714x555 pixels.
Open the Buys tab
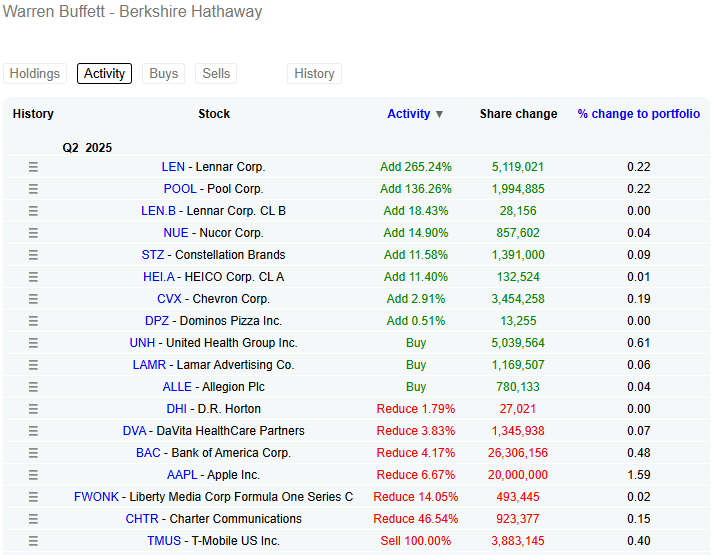pyautogui.click(x=163, y=73)
